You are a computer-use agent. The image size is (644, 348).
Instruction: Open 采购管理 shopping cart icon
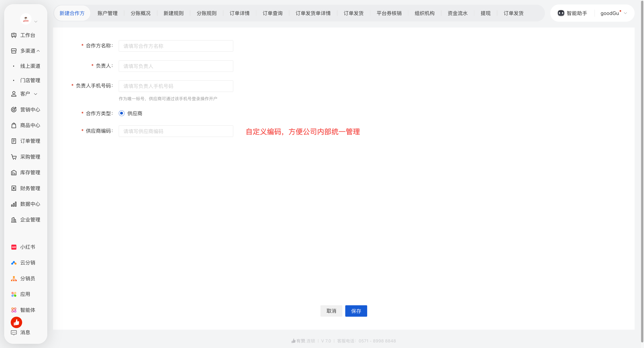pyautogui.click(x=14, y=157)
